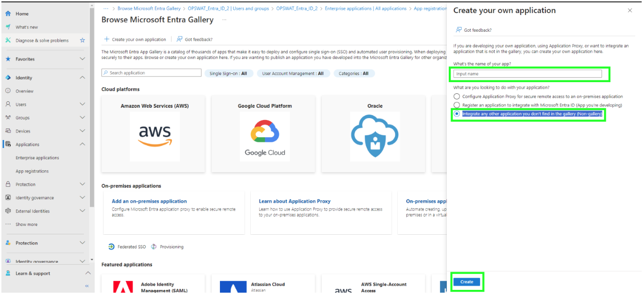644x295 pixels.
Task: Click the Favorites star icon
Action: 8,59
